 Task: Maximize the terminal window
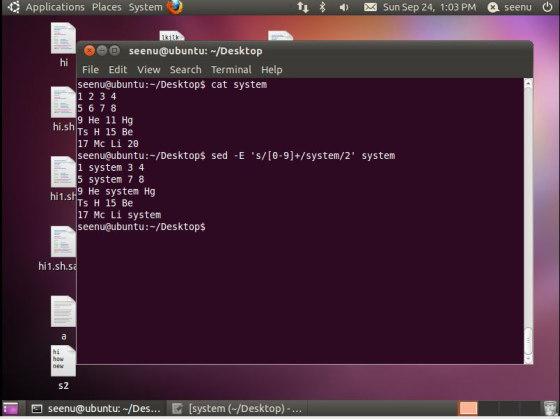tap(114, 51)
